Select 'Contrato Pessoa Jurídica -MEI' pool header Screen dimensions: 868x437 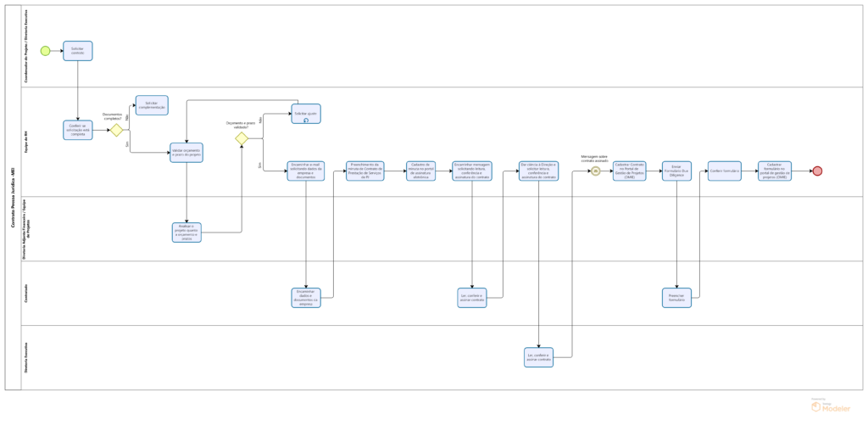[x=14, y=197]
